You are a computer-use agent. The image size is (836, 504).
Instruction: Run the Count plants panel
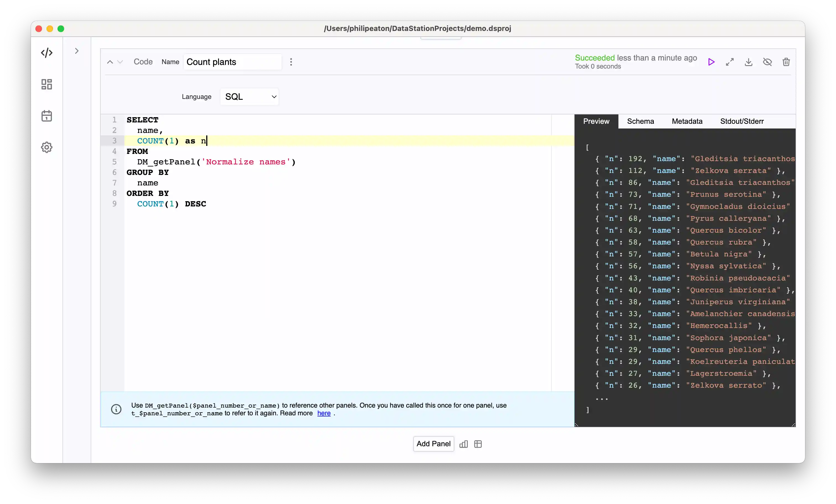pos(711,62)
